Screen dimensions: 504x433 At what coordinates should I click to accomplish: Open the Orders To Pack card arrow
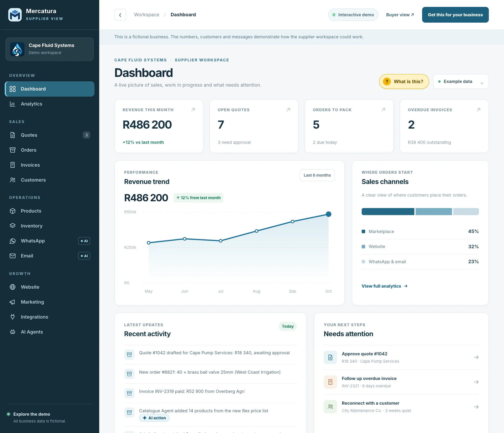point(383,110)
